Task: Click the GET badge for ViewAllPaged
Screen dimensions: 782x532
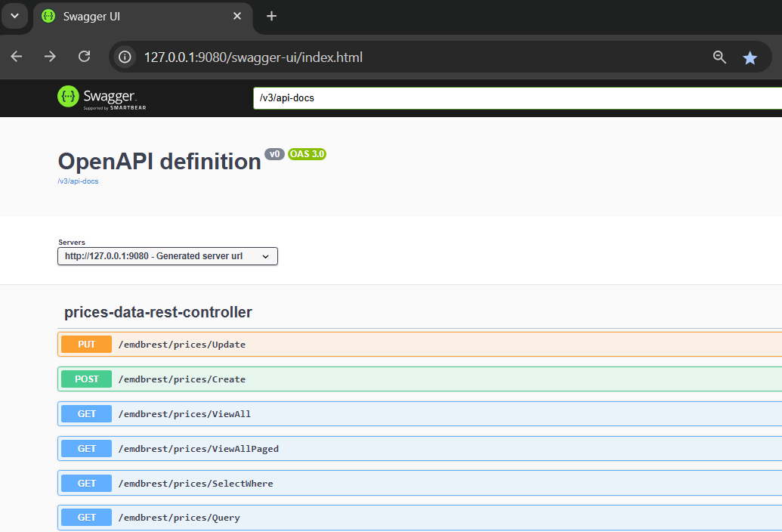Action: point(86,449)
